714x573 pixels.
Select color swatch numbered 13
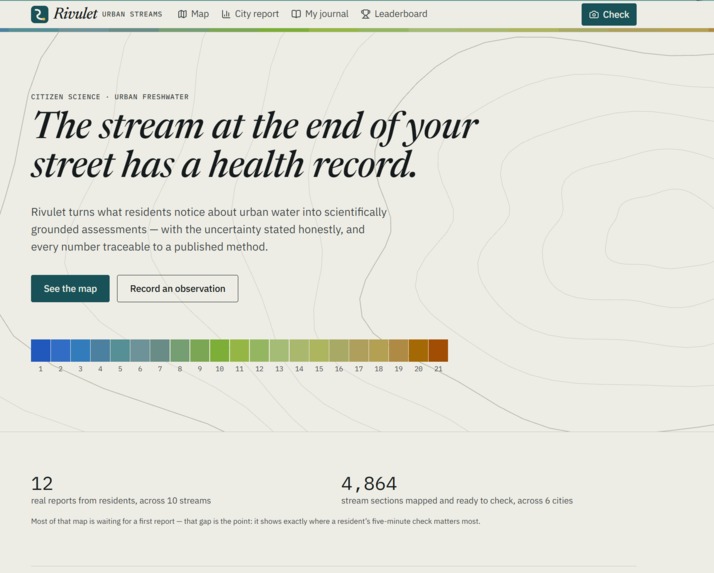point(279,350)
